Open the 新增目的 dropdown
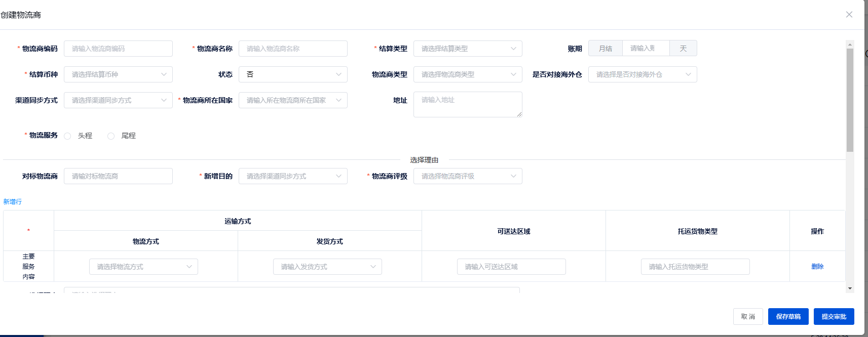 (293, 176)
